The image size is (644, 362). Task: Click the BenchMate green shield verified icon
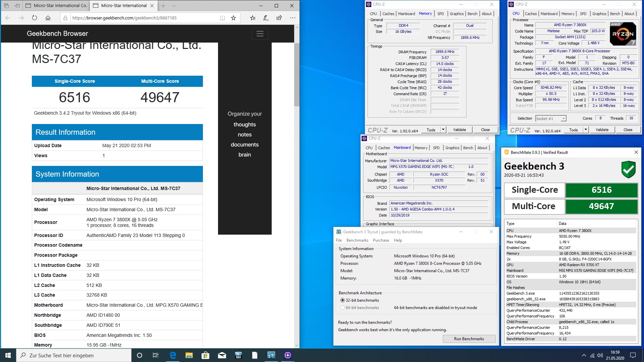(x=628, y=170)
